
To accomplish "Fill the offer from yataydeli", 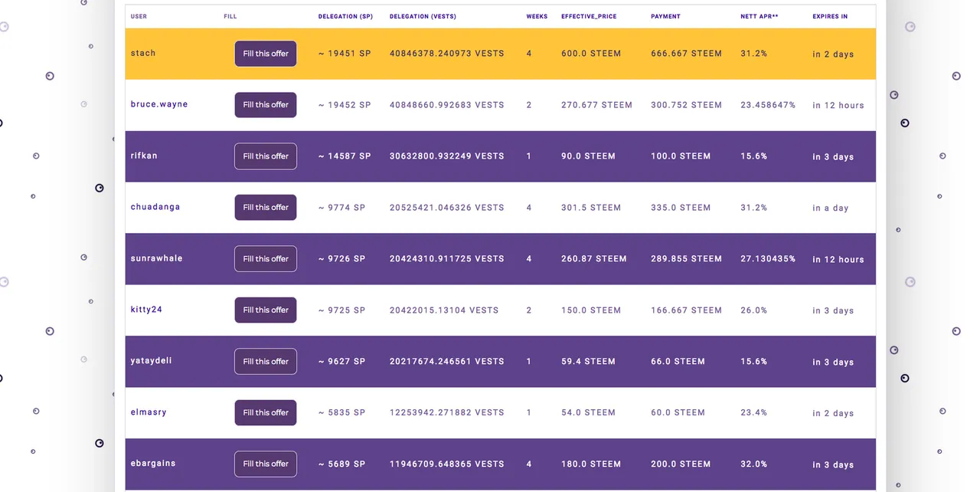I will click(x=266, y=362).
